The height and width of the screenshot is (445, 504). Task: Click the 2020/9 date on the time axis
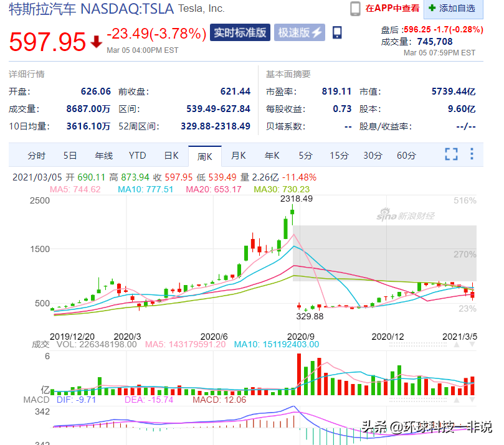pos(300,337)
